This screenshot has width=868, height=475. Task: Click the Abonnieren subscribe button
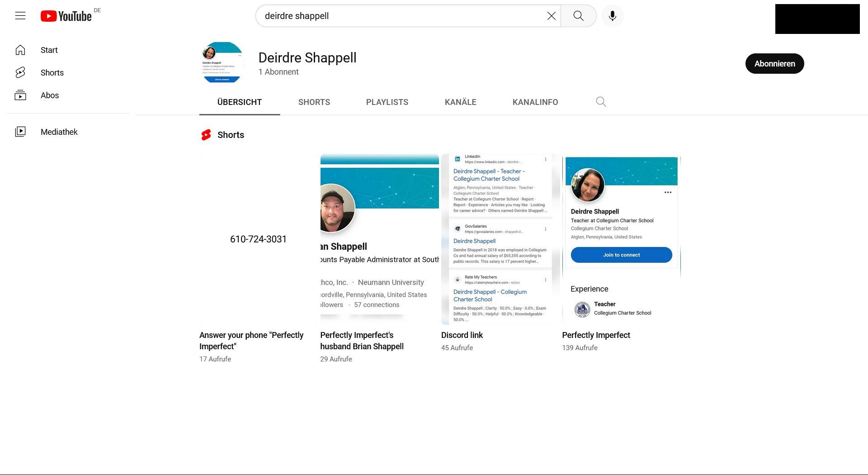coord(774,64)
